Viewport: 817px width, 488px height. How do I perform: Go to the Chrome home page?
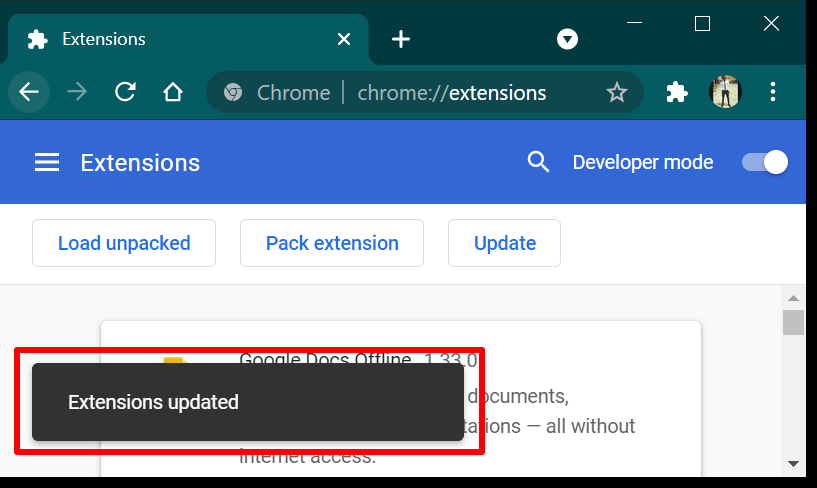pos(173,93)
